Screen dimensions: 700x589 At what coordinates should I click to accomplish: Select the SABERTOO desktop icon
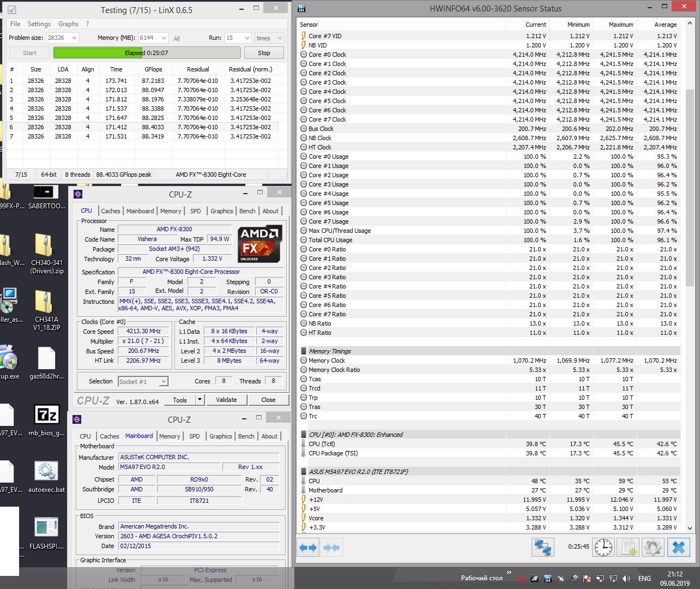pyautogui.click(x=46, y=197)
